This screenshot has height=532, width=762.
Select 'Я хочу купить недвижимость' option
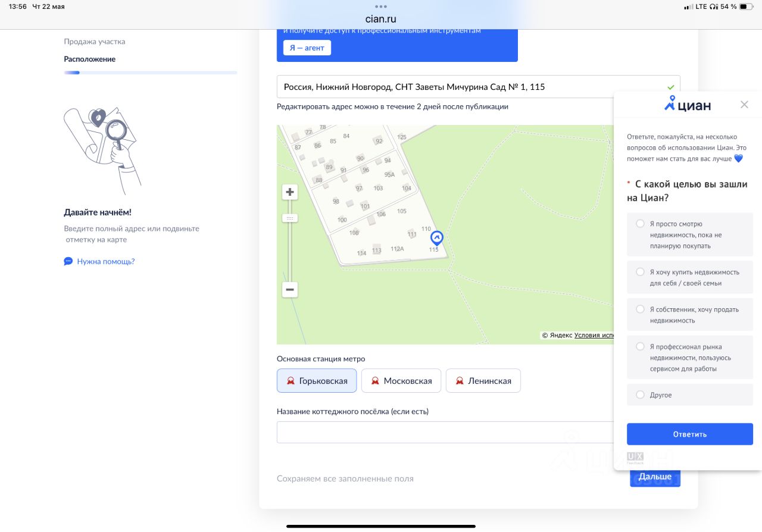pos(690,277)
